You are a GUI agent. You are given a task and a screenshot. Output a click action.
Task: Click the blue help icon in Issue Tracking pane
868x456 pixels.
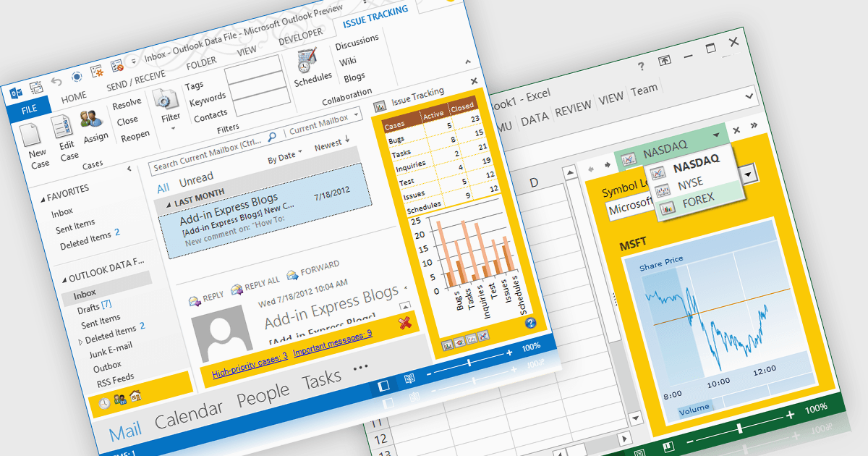(x=530, y=323)
